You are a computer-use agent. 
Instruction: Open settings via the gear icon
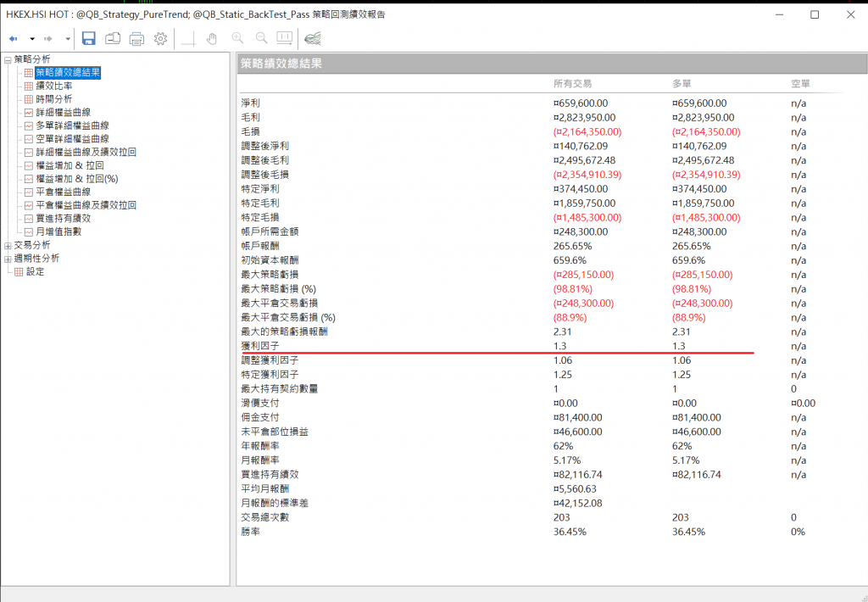(x=160, y=38)
